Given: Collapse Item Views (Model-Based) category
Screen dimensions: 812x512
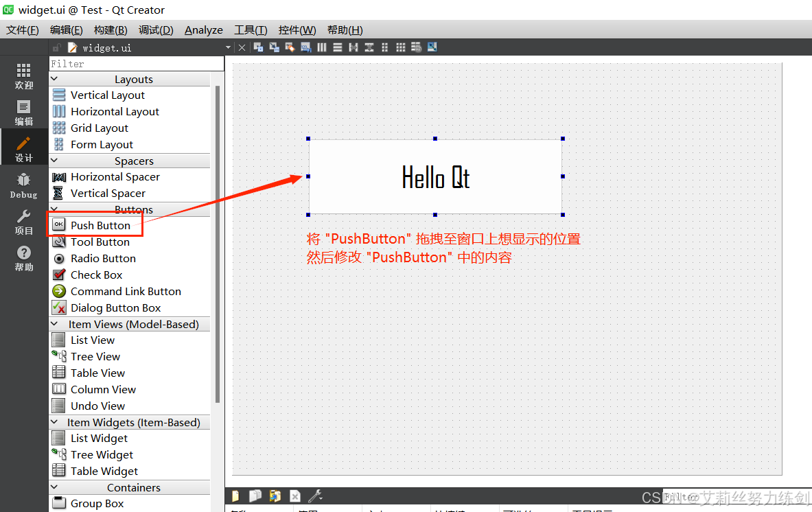Looking at the screenshot, I should (54, 323).
